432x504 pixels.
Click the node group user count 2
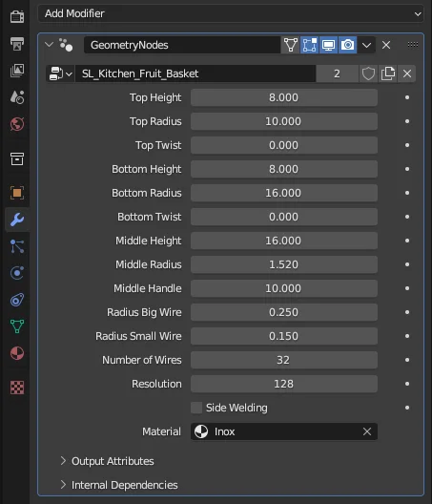[x=337, y=73]
